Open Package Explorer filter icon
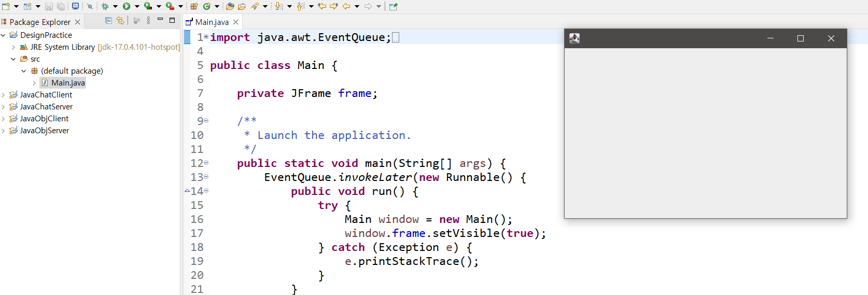The image size is (868, 295). pos(136,21)
